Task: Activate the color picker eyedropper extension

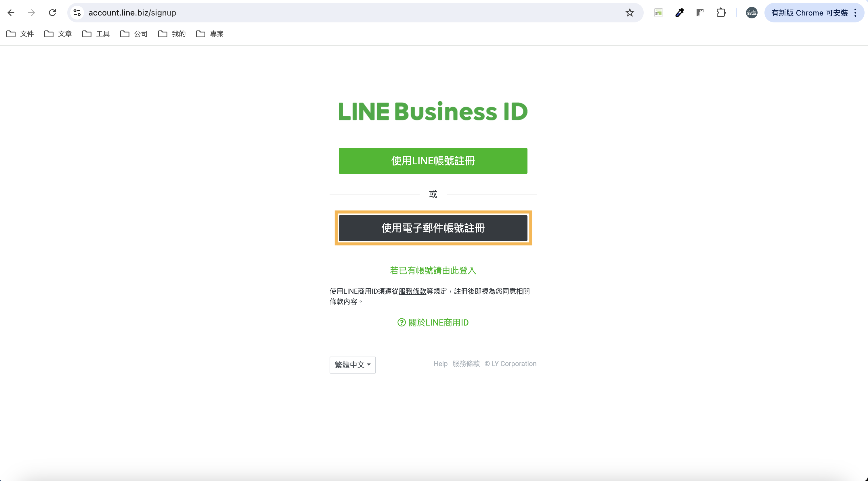Action: (679, 13)
